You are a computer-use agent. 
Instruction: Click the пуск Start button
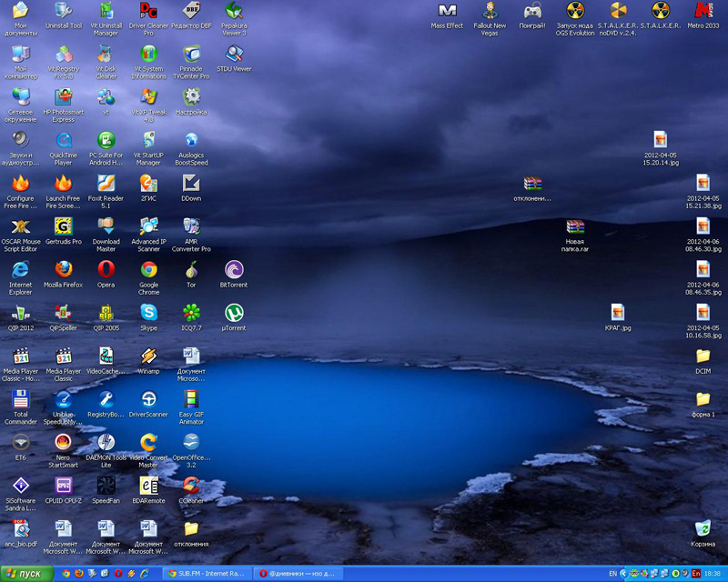point(27,574)
